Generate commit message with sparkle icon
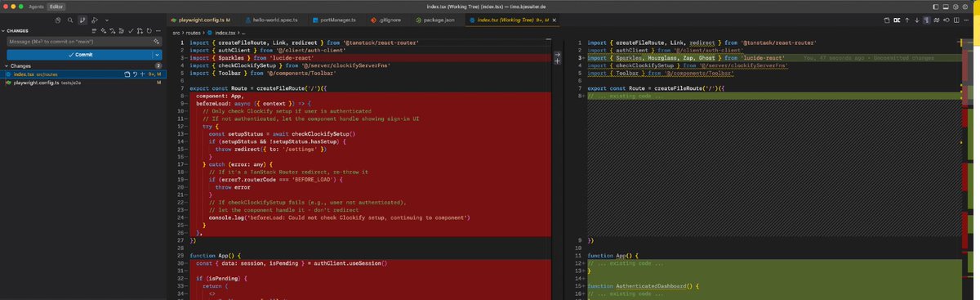This screenshot has width=980, height=300. [x=156, y=41]
